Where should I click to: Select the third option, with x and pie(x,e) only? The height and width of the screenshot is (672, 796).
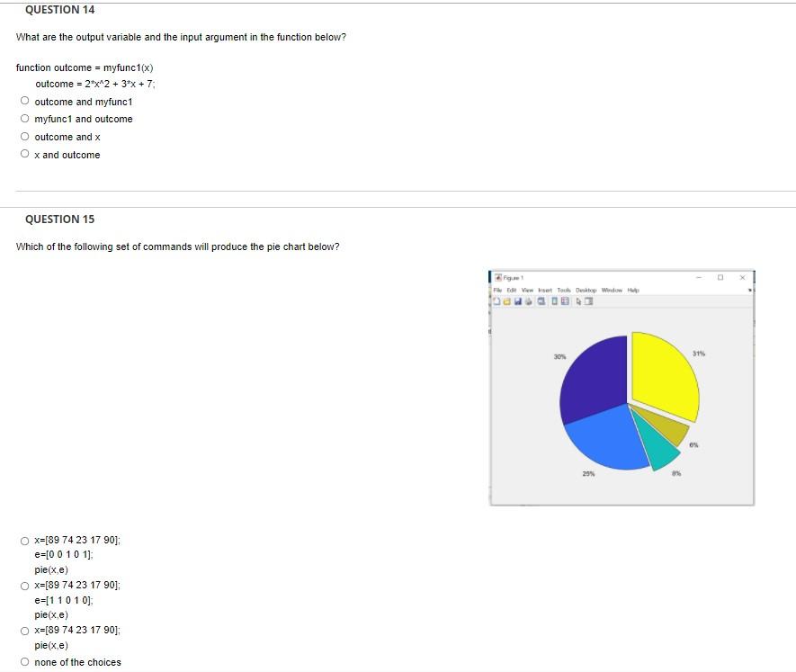pyautogui.click(x=25, y=631)
